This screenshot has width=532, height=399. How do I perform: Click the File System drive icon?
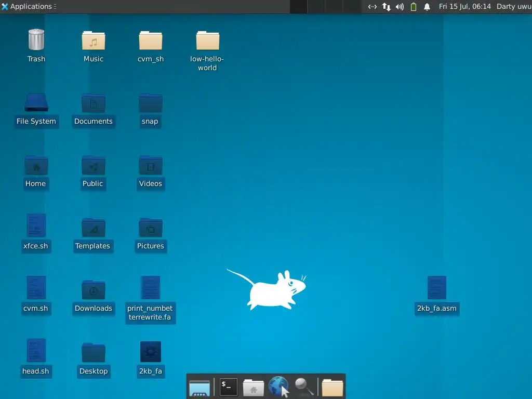tap(36, 102)
